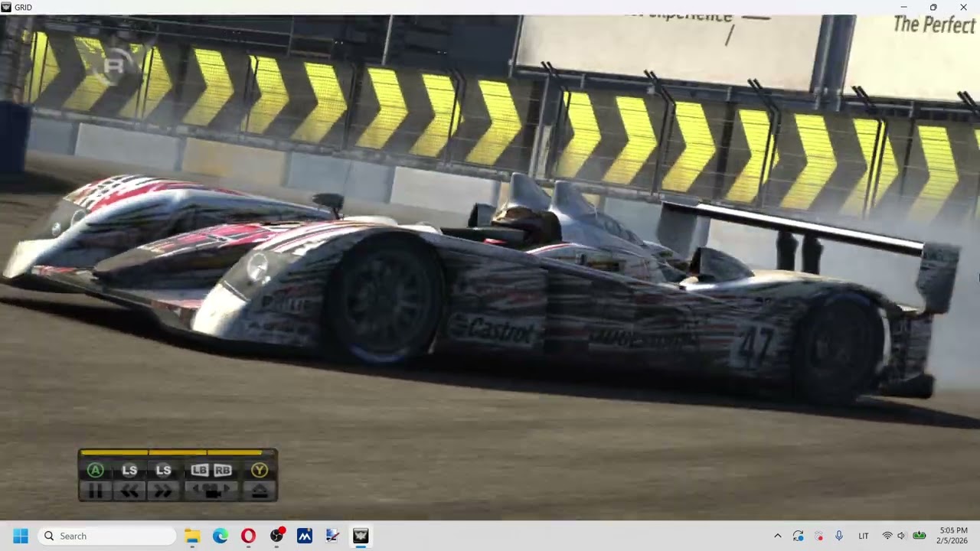Viewport: 980px width, 551px height.
Task: Open the blue M app on taskbar
Action: [305, 536]
